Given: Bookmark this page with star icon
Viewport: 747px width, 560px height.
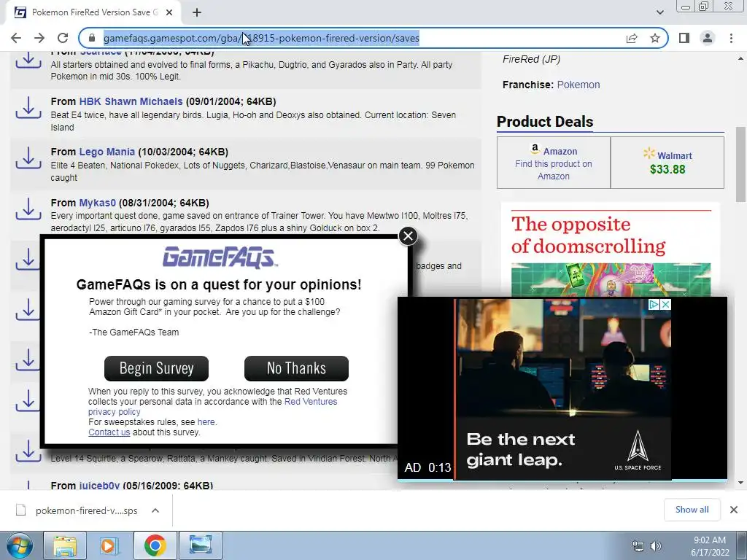Looking at the screenshot, I should (x=655, y=38).
